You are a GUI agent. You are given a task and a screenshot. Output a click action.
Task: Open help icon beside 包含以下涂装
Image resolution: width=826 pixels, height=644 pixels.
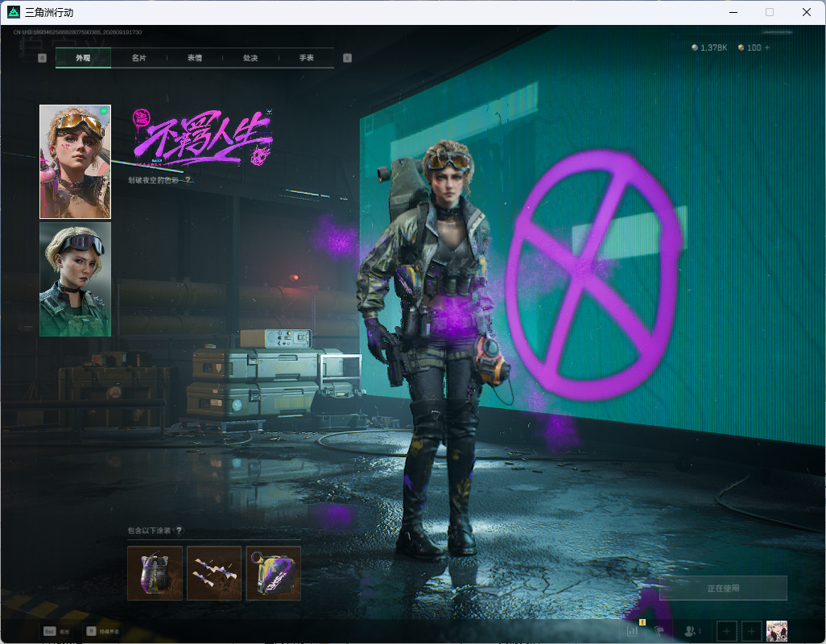pyautogui.click(x=179, y=530)
